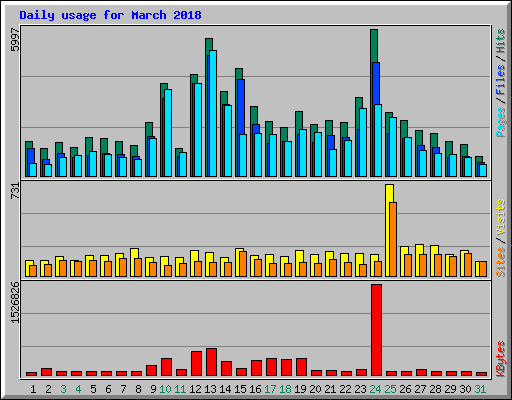Click the cyan pages bar for day 23
Screen dimensions: 512x400
363,142
